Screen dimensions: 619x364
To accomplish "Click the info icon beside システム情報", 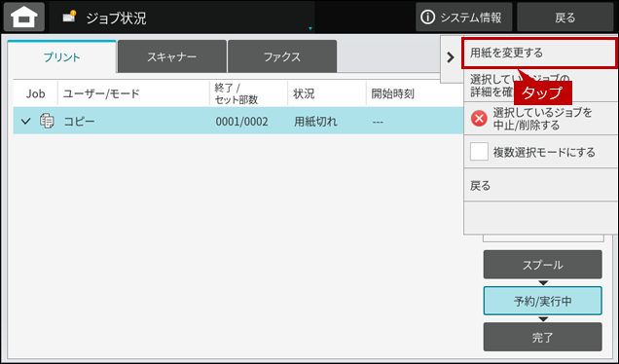I will (x=427, y=18).
